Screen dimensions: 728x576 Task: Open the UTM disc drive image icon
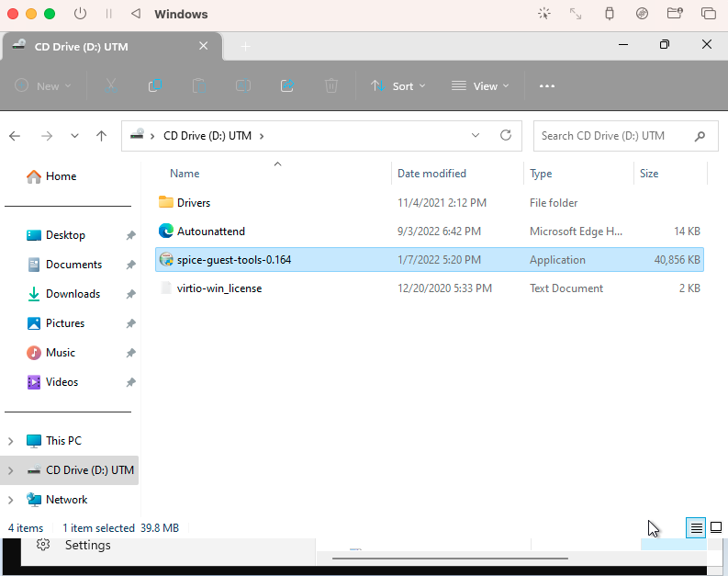coord(642,14)
